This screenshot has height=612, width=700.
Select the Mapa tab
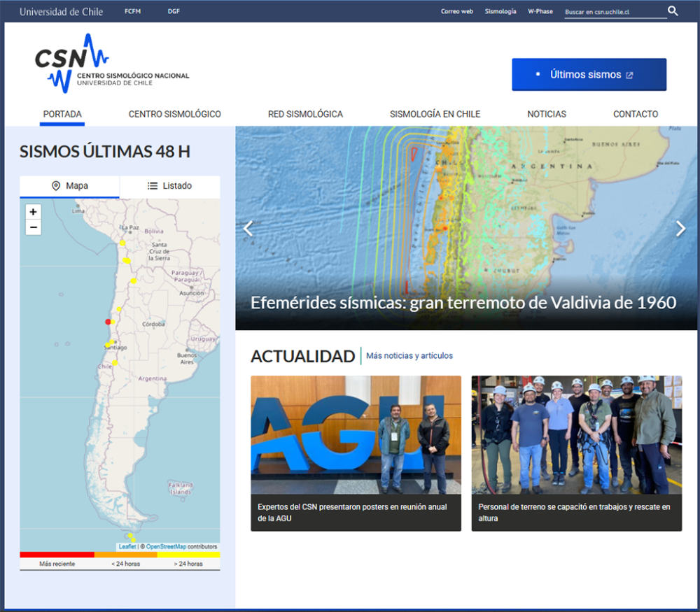[x=69, y=186]
